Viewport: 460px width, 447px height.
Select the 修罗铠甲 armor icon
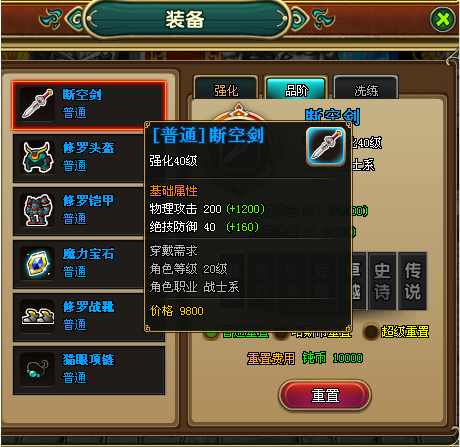tap(37, 210)
